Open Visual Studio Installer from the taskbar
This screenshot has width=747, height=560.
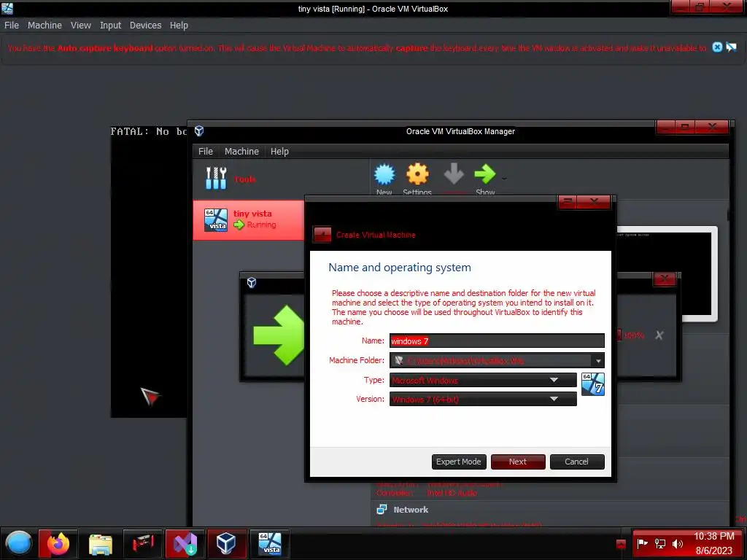click(x=185, y=543)
